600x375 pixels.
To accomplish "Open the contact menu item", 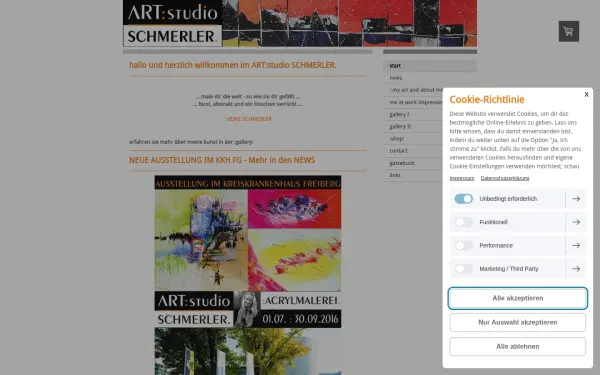I will [413, 151].
